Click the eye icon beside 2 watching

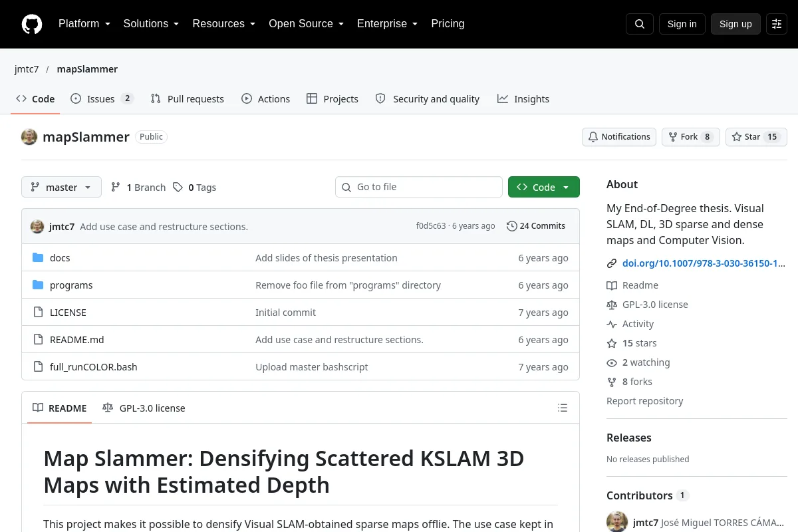coord(612,362)
